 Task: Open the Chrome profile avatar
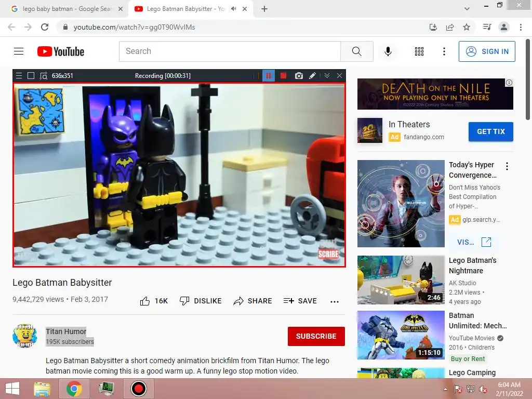point(504,27)
